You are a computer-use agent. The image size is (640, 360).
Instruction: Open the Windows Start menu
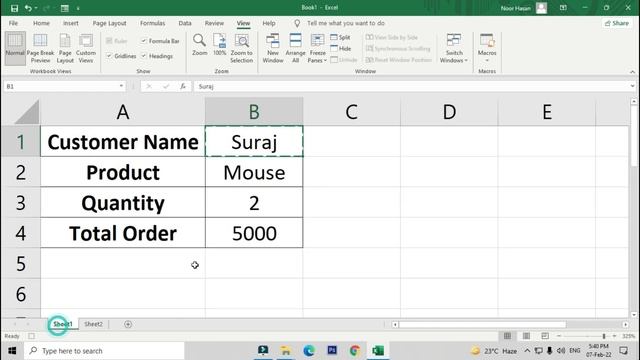coord(12,351)
